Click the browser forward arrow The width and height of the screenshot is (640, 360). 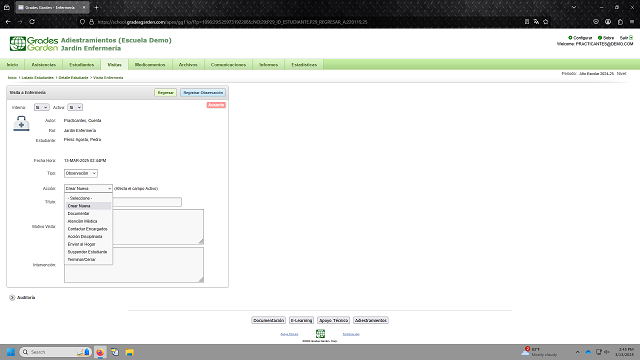pos(20,22)
